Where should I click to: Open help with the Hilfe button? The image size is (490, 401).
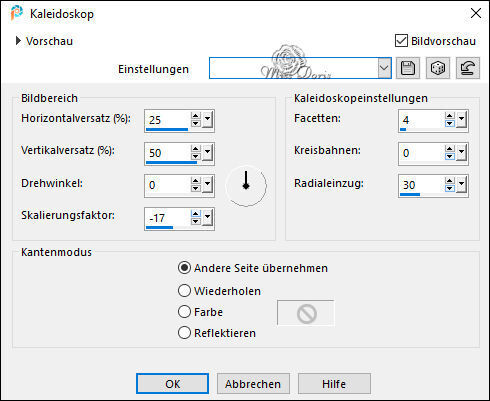(x=334, y=384)
